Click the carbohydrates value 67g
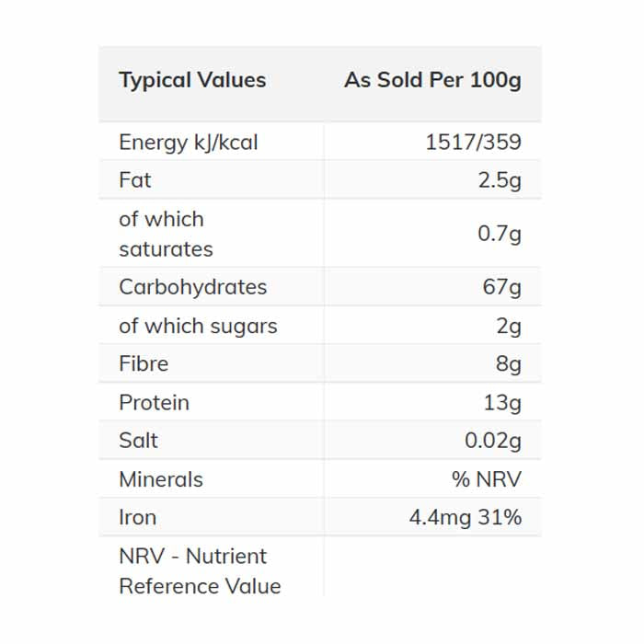 click(502, 287)
